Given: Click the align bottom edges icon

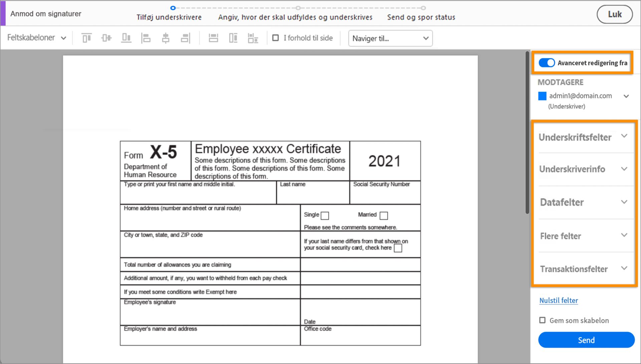Looking at the screenshot, I should coord(126,38).
